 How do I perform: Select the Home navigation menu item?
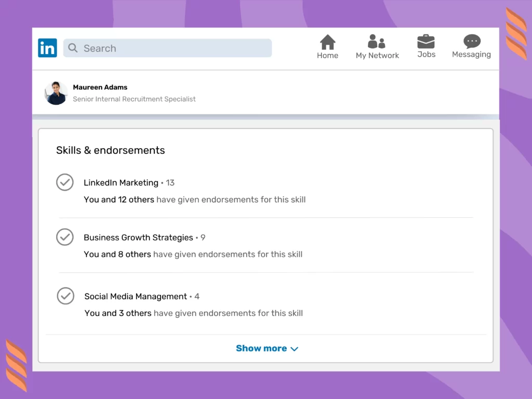pyautogui.click(x=327, y=47)
